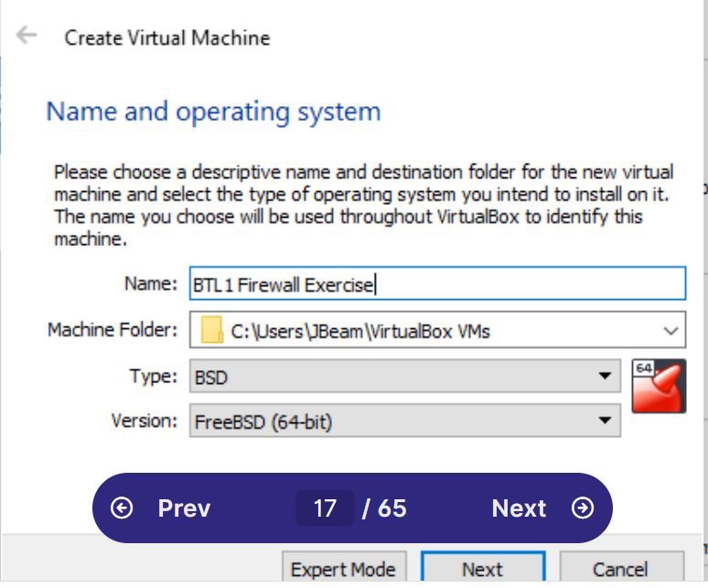This screenshot has width=708, height=588.
Task: Click the Prev circled left arrow icon
Action: [122, 508]
